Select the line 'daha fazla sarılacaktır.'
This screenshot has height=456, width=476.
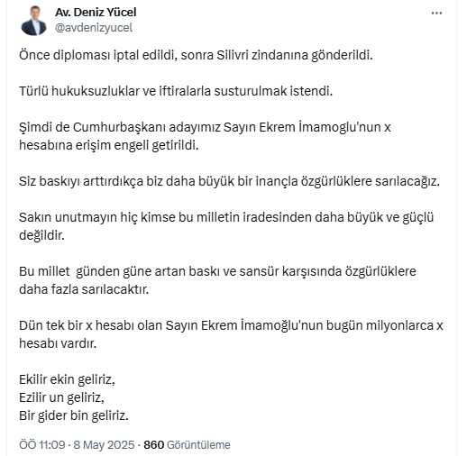click(84, 289)
